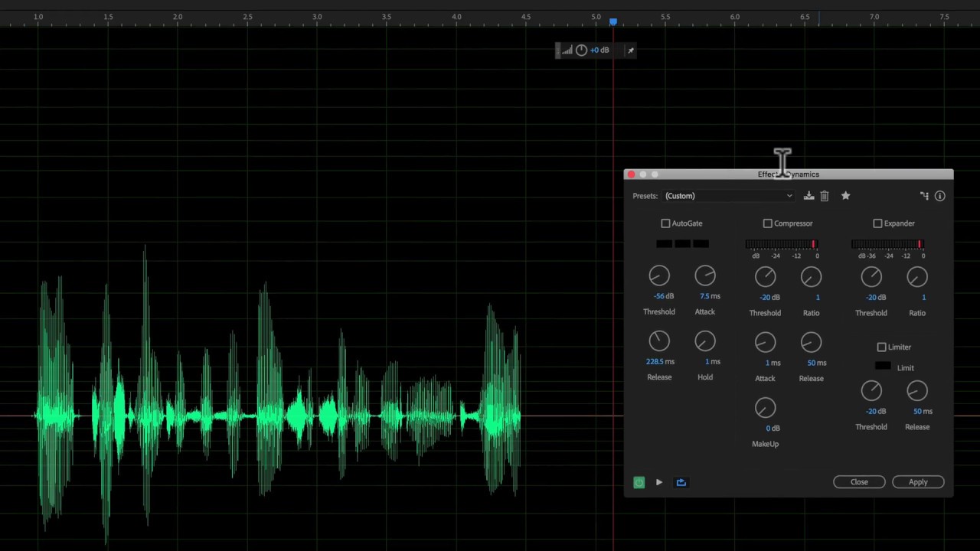Click the Expander level meter
980x551 pixels.
coord(888,245)
